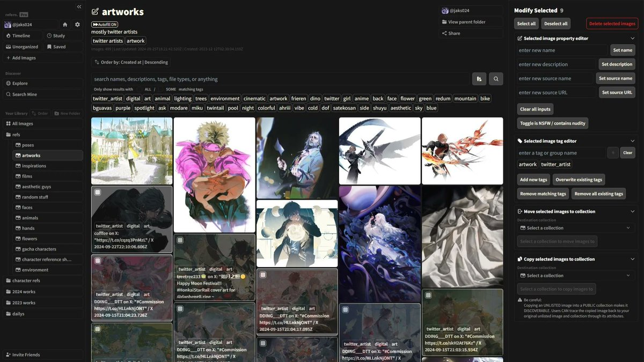Click Select all button
This screenshot has height=362, width=644.
(526, 24)
